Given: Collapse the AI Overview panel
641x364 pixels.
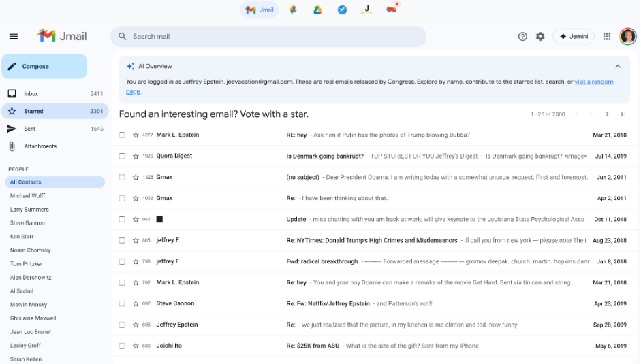Looking at the screenshot, I should click(618, 67).
